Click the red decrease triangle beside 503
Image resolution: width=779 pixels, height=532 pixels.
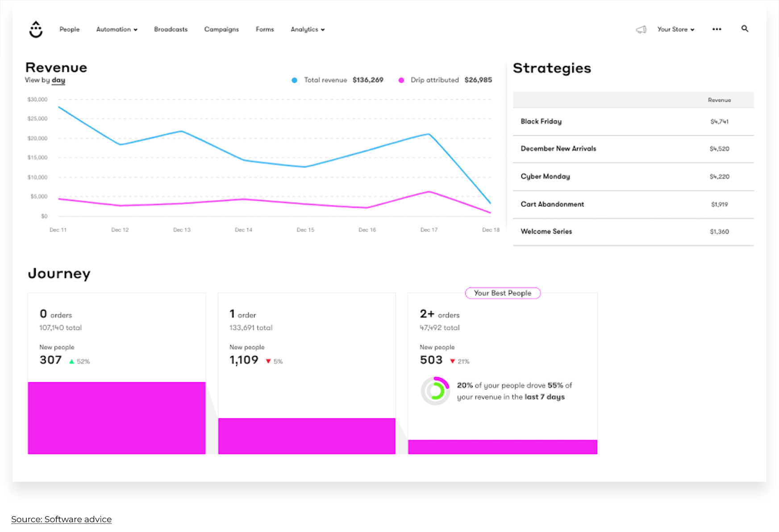453,361
